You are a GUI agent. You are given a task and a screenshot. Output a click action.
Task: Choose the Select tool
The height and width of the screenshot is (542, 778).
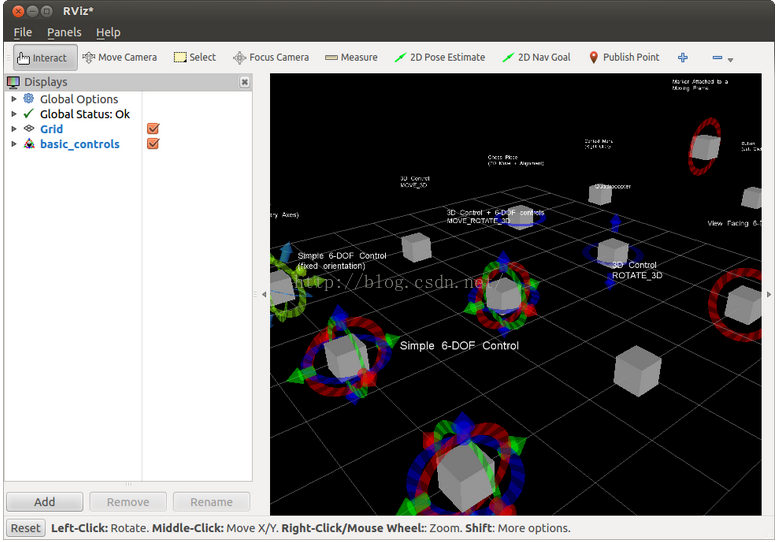[194, 58]
